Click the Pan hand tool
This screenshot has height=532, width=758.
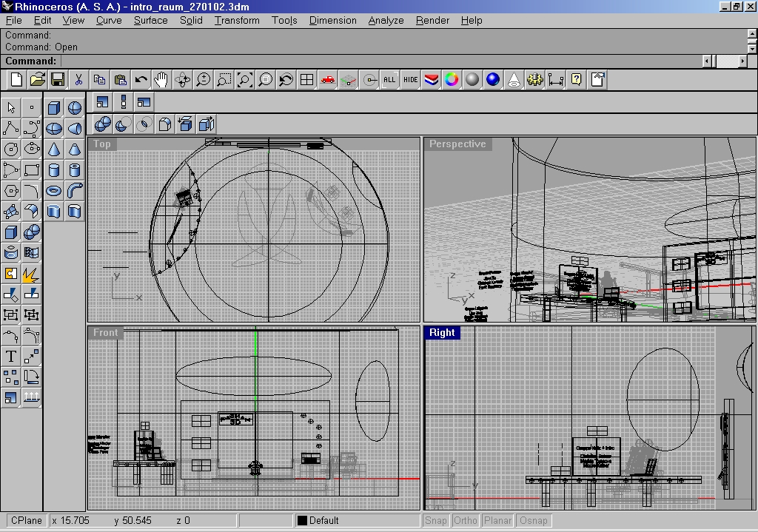pos(161,80)
